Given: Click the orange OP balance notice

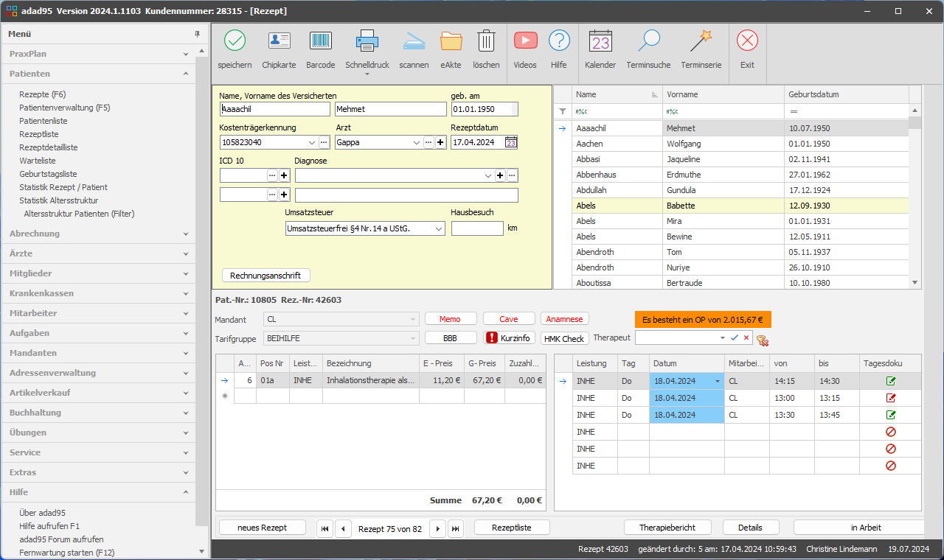Looking at the screenshot, I should 702,320.
